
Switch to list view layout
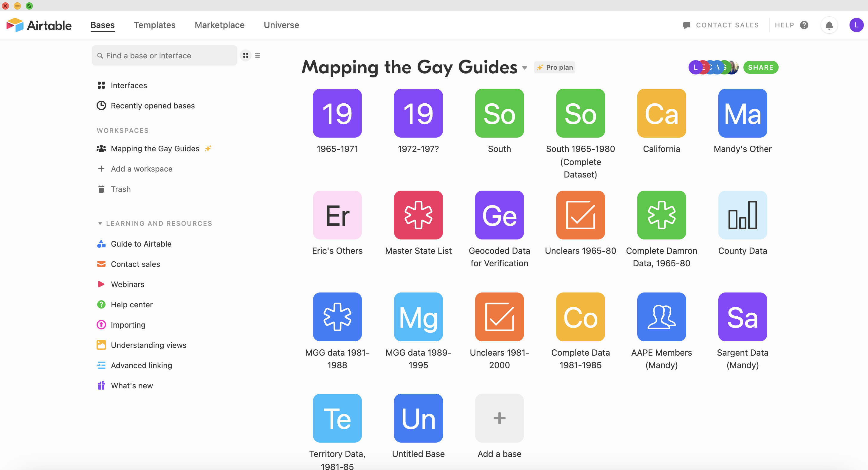[258, 56]
